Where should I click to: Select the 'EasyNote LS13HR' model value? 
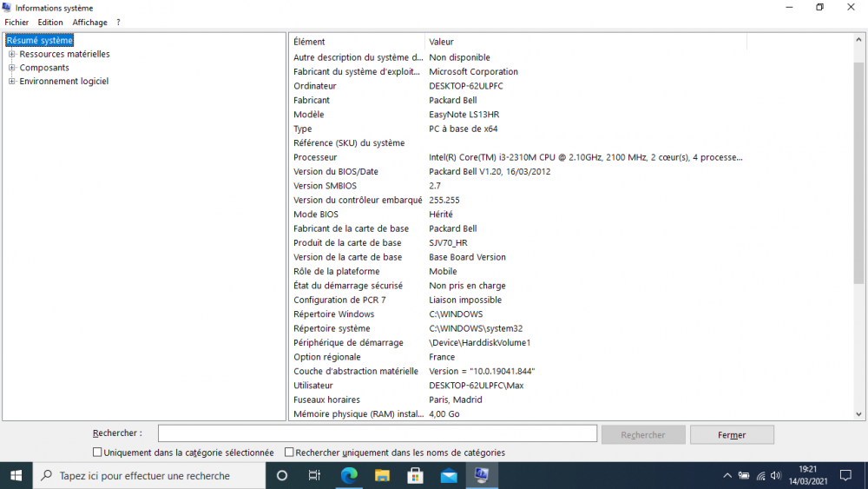point(464,115)
